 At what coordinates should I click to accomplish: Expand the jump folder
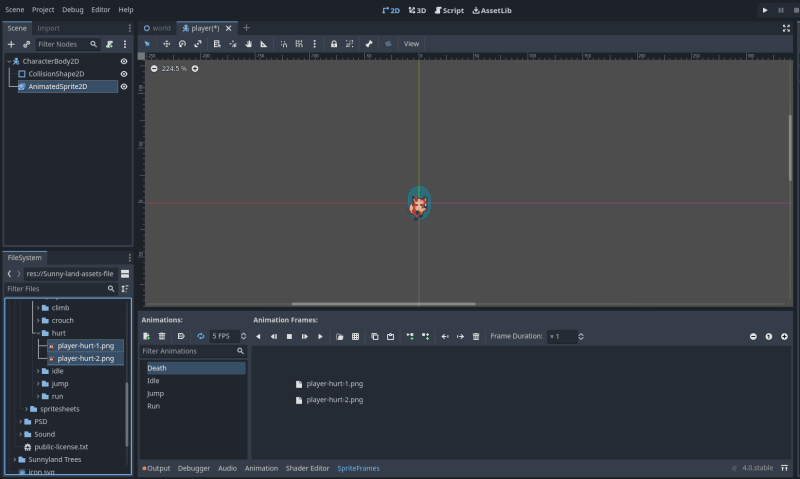38,384
